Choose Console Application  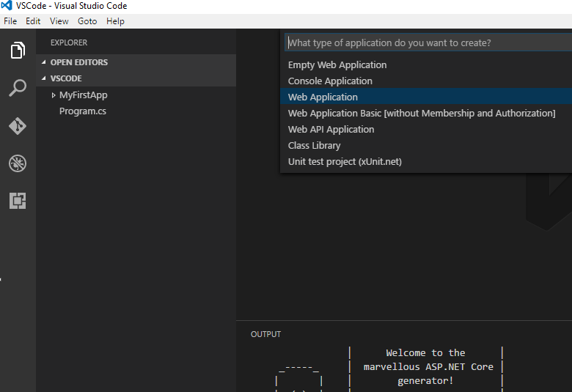(426, 81)
